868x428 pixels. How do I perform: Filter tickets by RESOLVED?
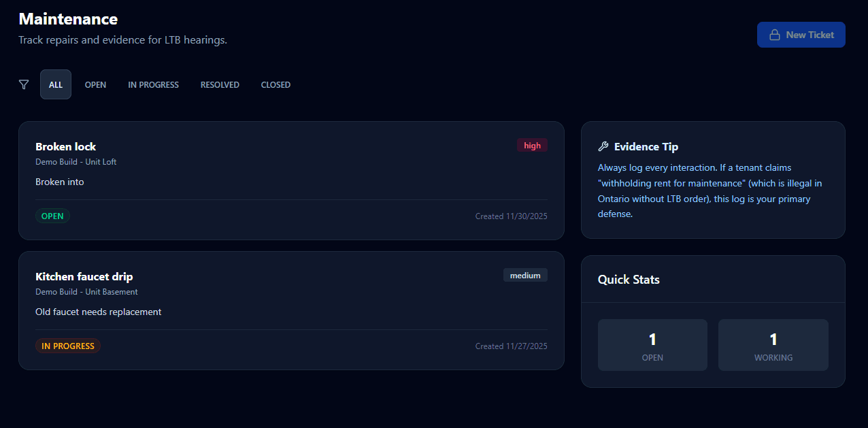(x=220, y=84)
